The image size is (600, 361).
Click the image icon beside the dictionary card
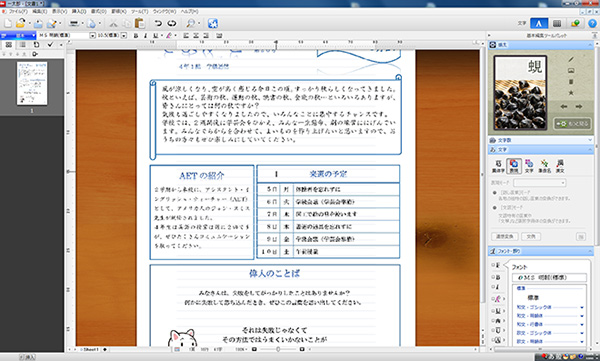(571, 70)
